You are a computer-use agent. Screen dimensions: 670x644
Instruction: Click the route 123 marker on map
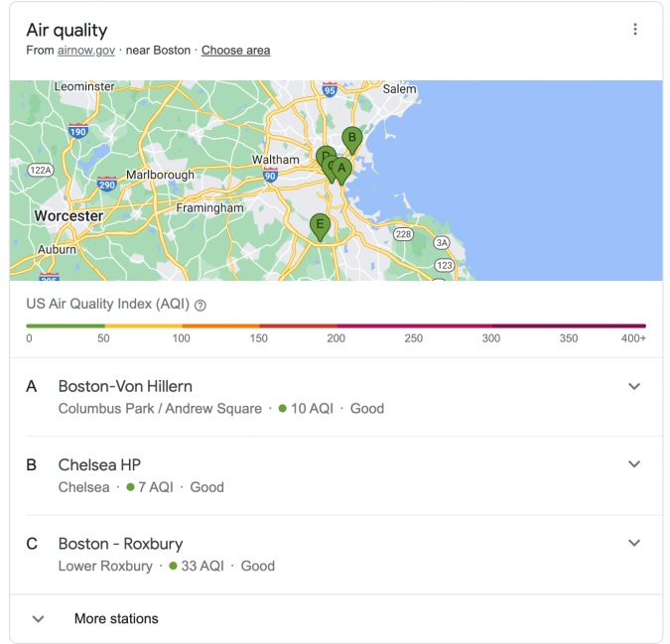point(445,265)
